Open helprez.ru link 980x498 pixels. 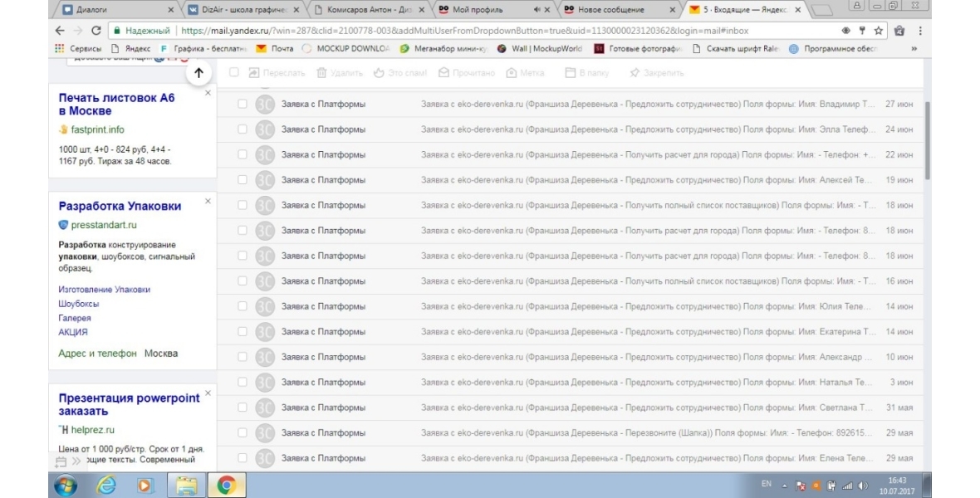click(x=92, y=430)
